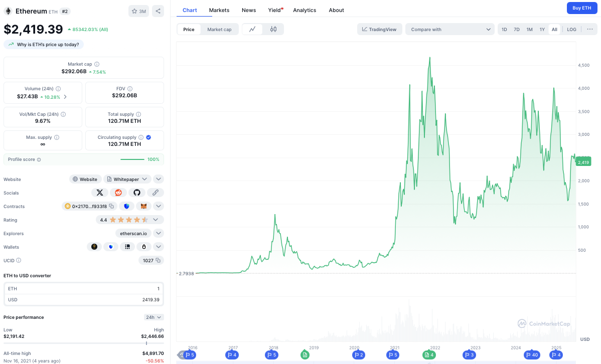
Task: Click the info icon beside Total supply
Action: point(138,114)
